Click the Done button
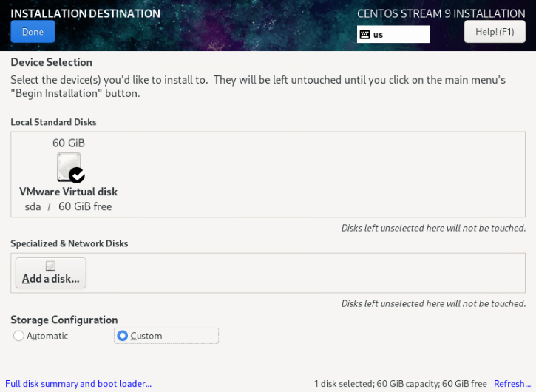 tap(33, 32)
